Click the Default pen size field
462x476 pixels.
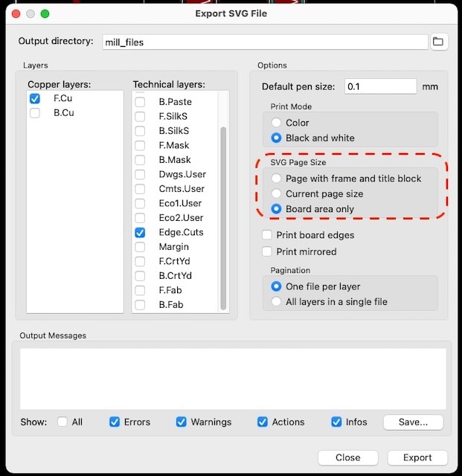point(380,86)
